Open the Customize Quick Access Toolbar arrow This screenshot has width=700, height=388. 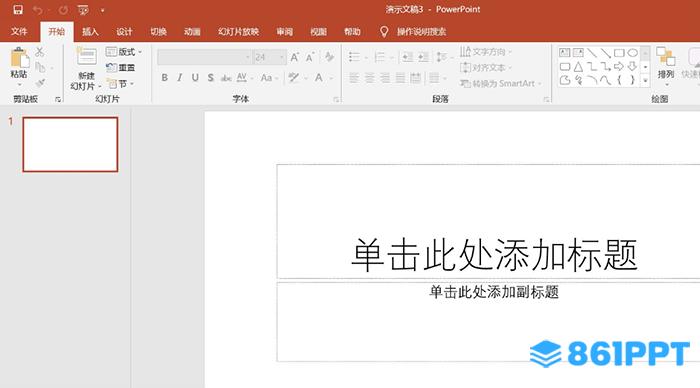click(x=102, y=10)
